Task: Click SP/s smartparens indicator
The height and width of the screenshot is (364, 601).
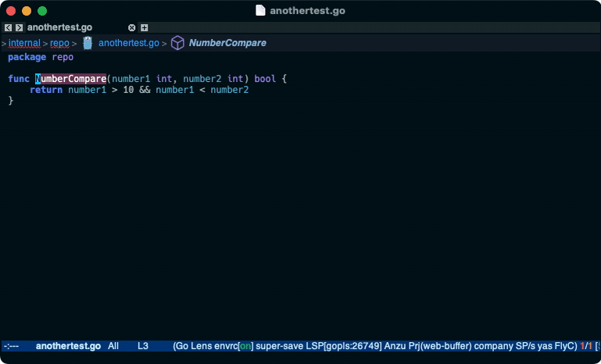Action: (x=525, y=346)
